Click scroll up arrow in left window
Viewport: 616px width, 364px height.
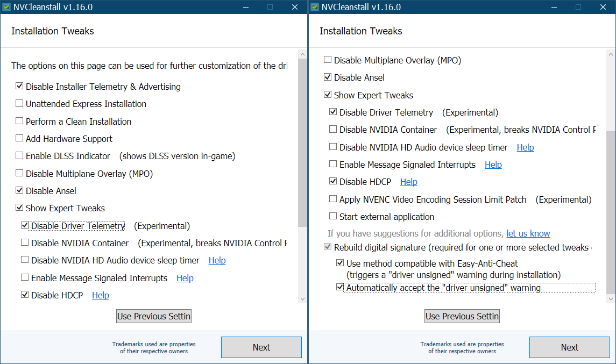pos(302,54)
